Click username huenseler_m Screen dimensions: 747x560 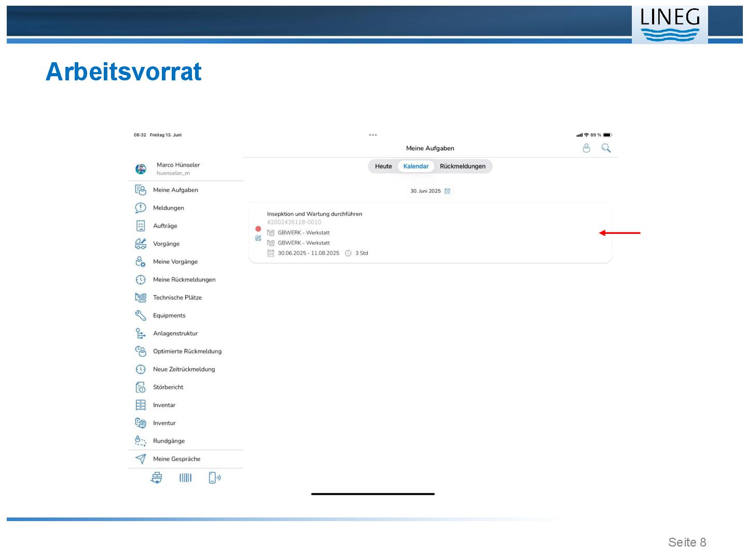[x=173, y=174]
